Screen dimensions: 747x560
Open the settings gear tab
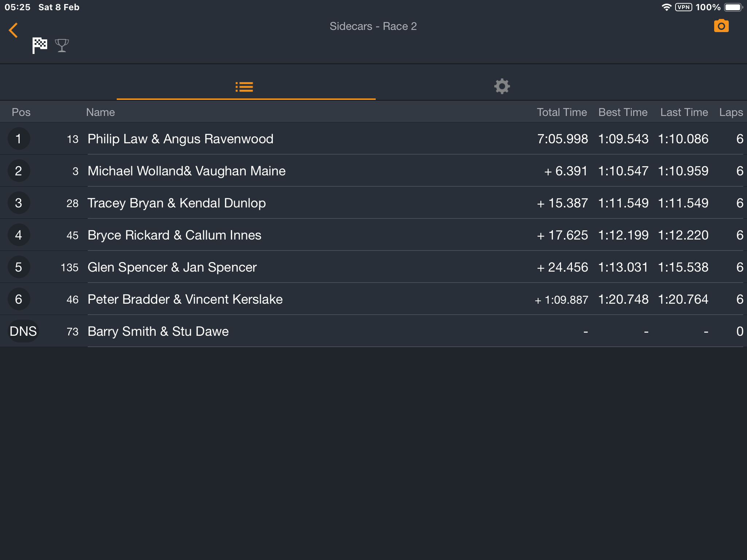tap(502, 86)
